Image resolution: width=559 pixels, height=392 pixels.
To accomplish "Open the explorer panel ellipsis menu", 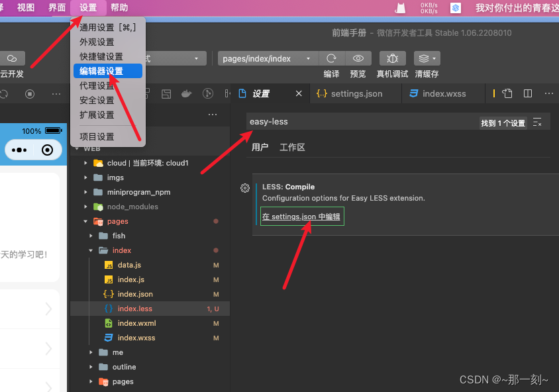I will pos(213,115).
